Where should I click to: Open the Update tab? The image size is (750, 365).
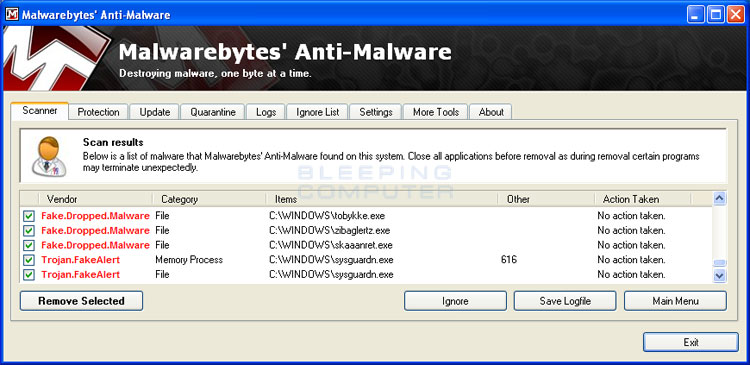tap(155, 112)
